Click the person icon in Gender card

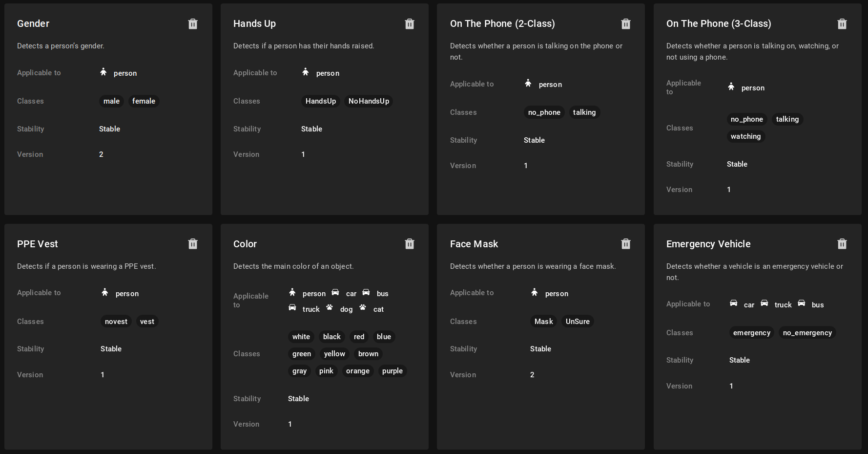click(x=103, y=72)
